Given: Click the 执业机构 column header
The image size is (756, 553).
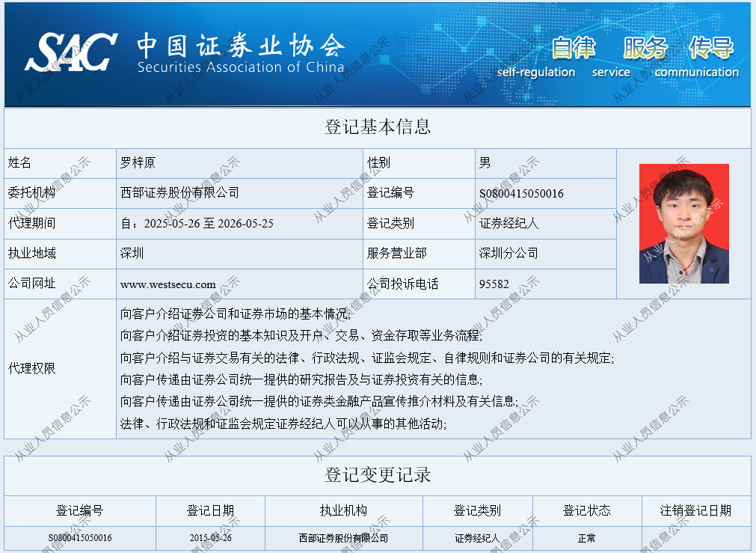Looking at the screenshot, I should tap(343, 511).
